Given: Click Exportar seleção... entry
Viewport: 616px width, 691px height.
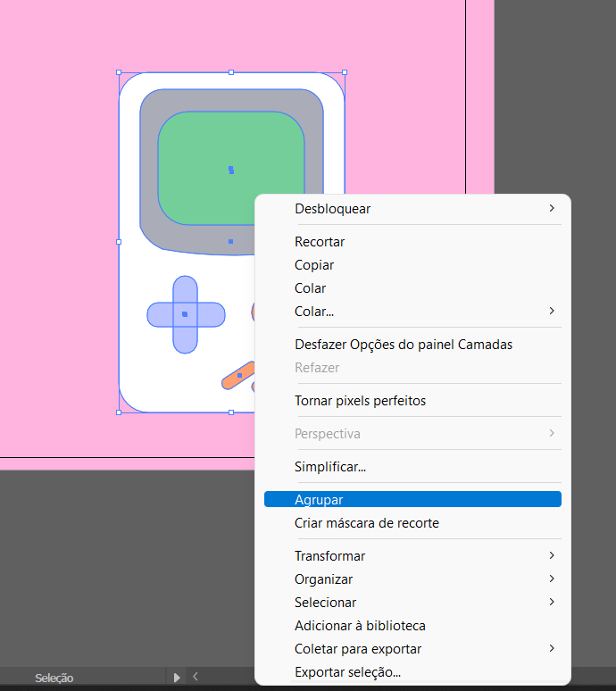Looking at the screenshot, I should tap(412, 672).
